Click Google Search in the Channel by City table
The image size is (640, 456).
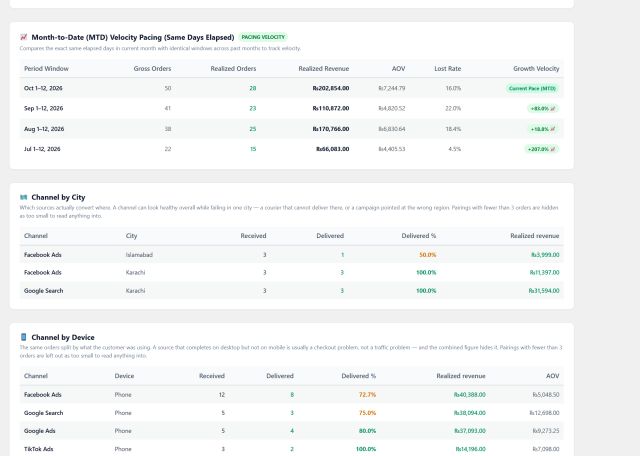[44, 291]
